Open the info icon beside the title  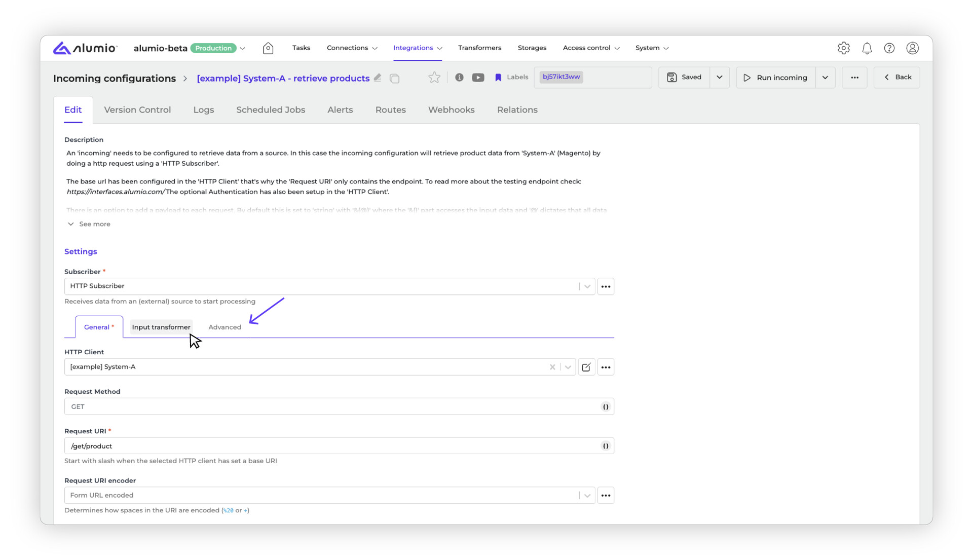pos(459,78)
